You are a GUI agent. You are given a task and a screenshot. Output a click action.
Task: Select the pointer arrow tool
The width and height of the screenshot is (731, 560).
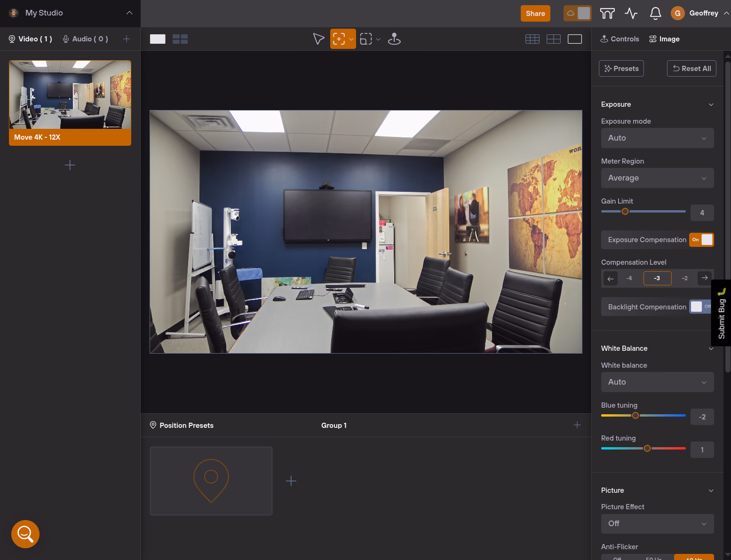coord(318,39)
